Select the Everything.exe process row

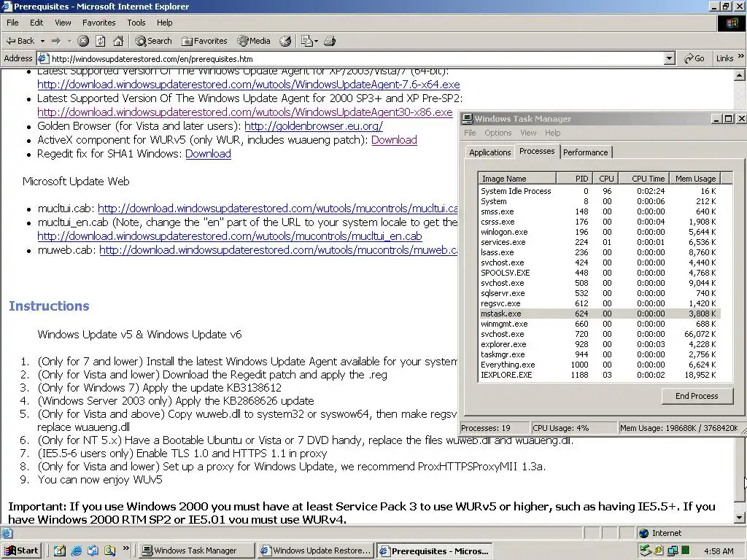click(x=600, y=365)
